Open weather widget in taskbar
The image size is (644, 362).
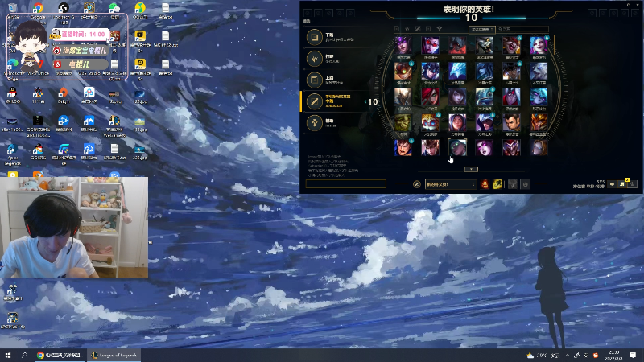click(543, 355)
